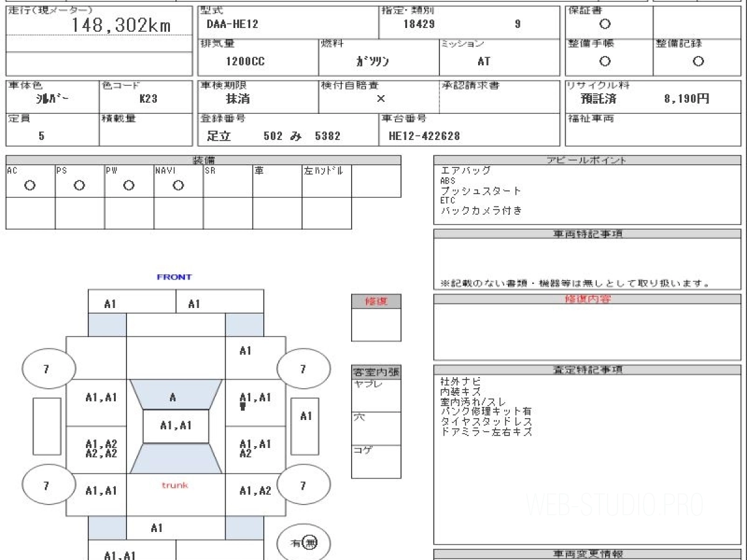Select the remark パンク修理キット有
This screenshot has width=747, height=560.
tap(486, 412)
